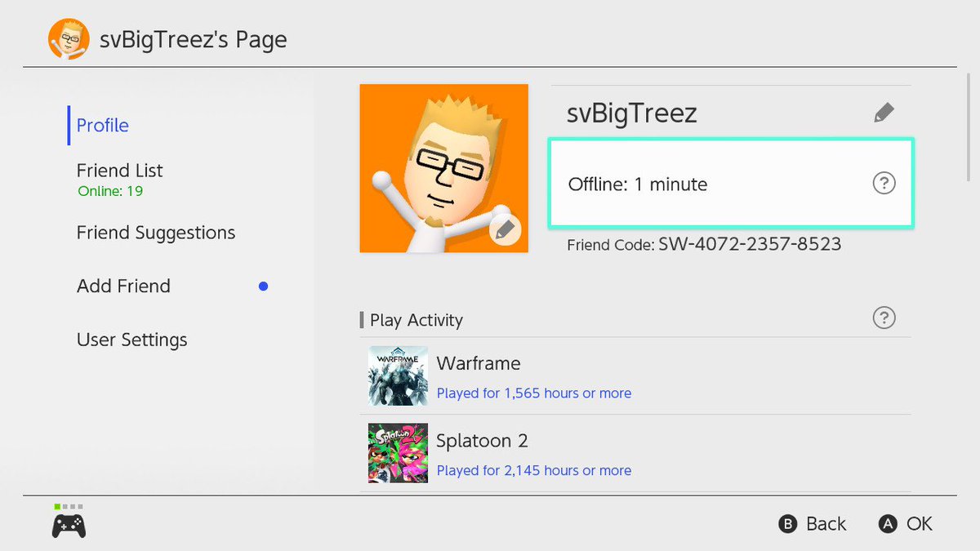Open User Settings in sidebar
The image size is (980, 551).
[x=132, y=340]
